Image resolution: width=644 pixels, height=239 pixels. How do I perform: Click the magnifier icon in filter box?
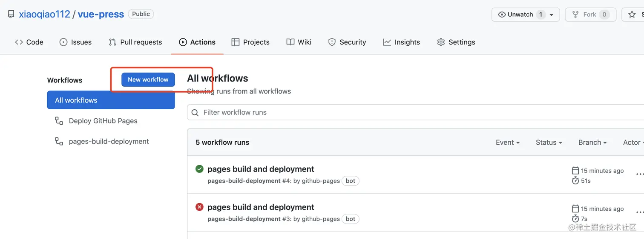coord(195,113)
